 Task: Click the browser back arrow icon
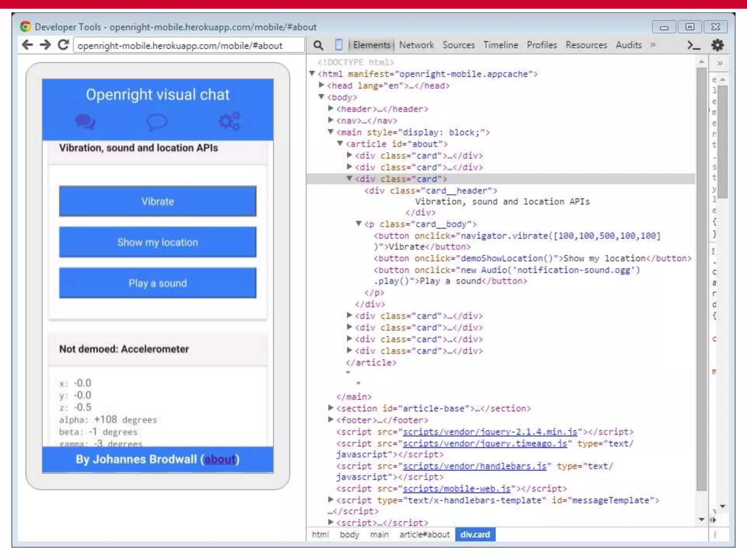(x=27, y=45)
